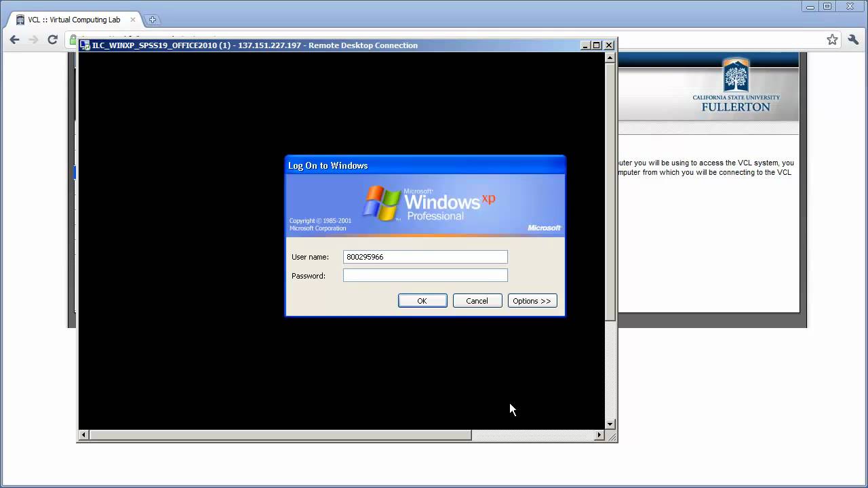
Task: Click the horizontal scrollbar thumb
Action: coord(281,435)
